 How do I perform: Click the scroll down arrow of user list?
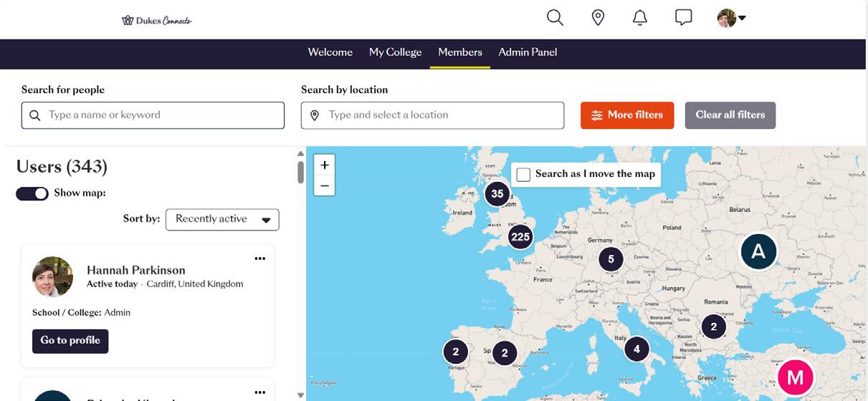pos(300,395)
